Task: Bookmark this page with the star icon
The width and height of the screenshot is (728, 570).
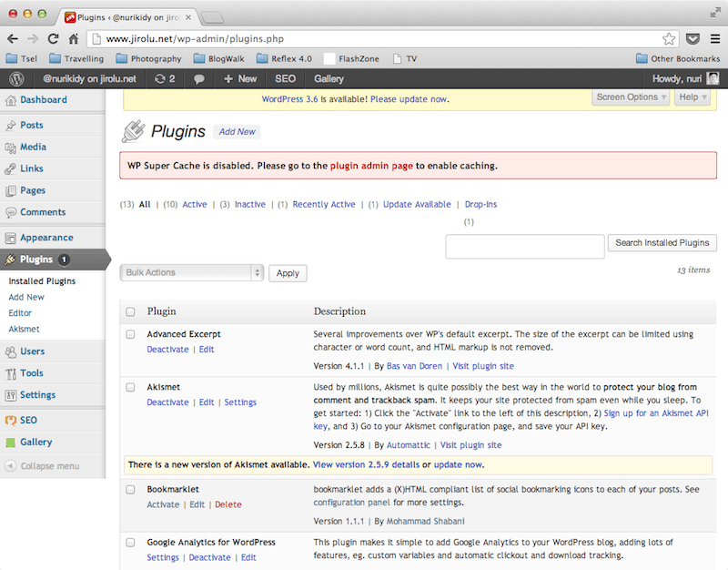Action: (x=669, y=39)
